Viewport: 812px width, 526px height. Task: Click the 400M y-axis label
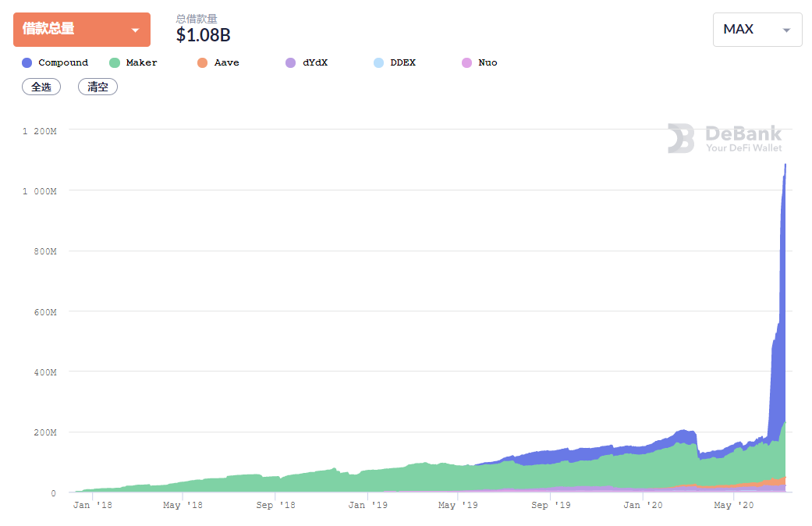point(45,372)
